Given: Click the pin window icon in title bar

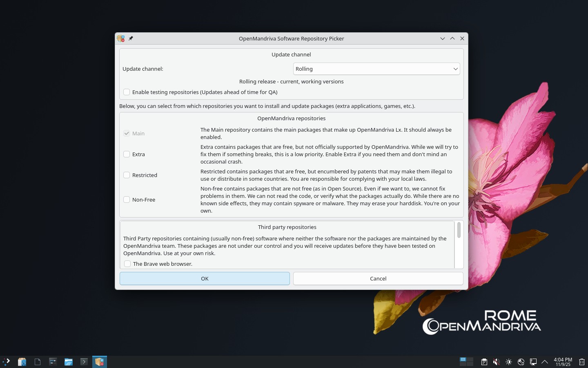Looking at the screenshot, I should click(x=131, y=38).
